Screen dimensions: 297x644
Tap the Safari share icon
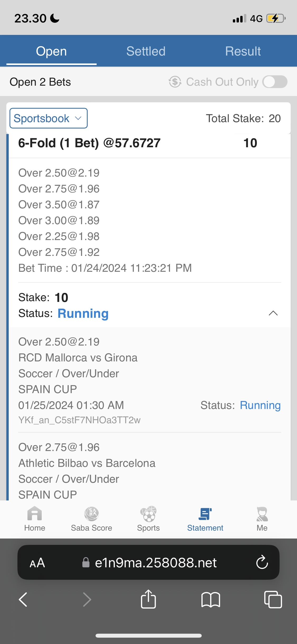click(148, 599)
